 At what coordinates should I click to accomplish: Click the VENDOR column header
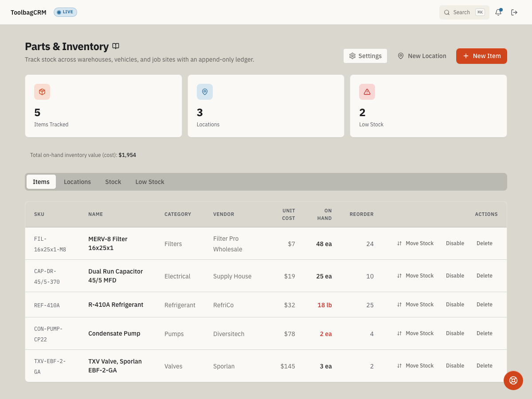click(223, 214)
